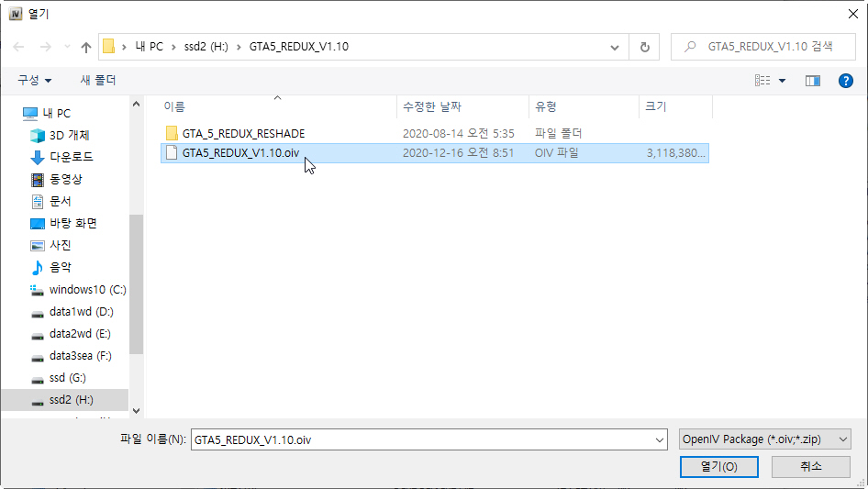Open recent locations dropdown arrow
868x489 pixels.
(67, 47)
